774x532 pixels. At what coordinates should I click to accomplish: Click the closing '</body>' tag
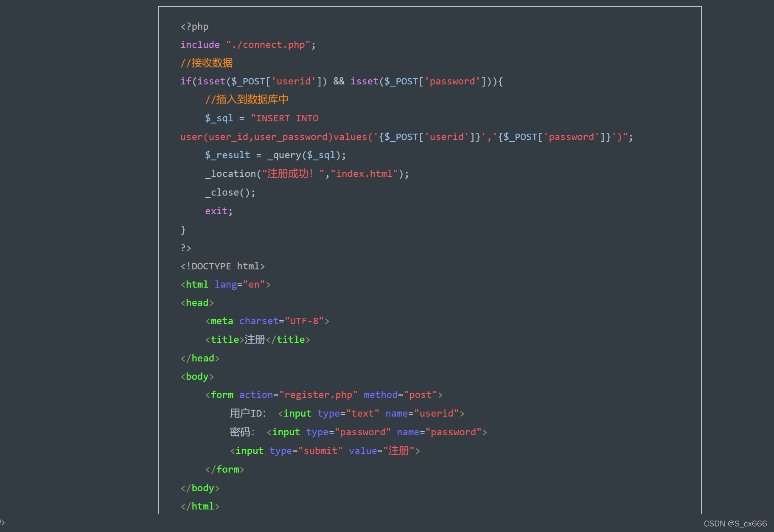200,488
